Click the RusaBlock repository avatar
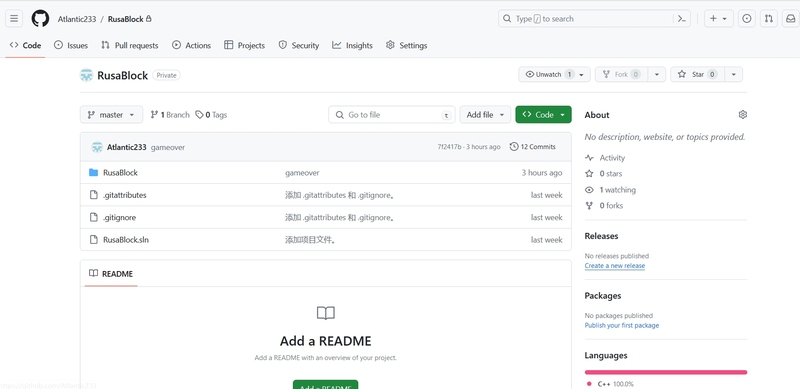The height and width of the screenshot is (389, 800). tap(86, 76)
